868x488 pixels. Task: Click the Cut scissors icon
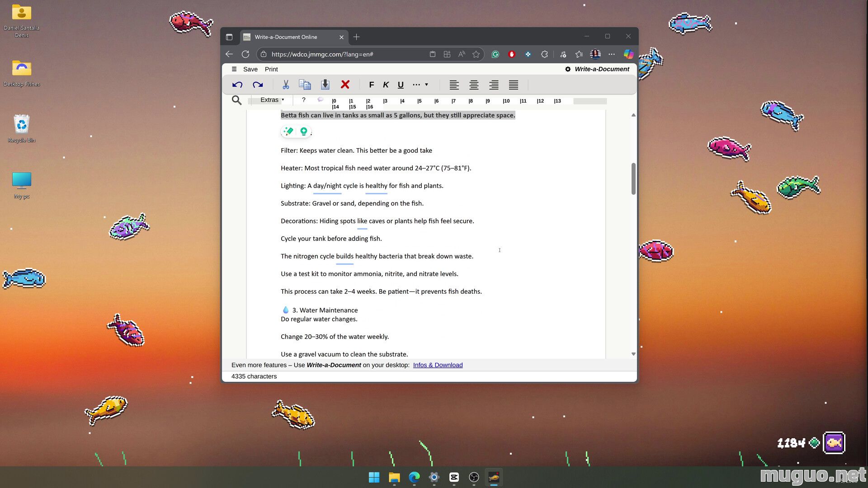tap(286, 84)
